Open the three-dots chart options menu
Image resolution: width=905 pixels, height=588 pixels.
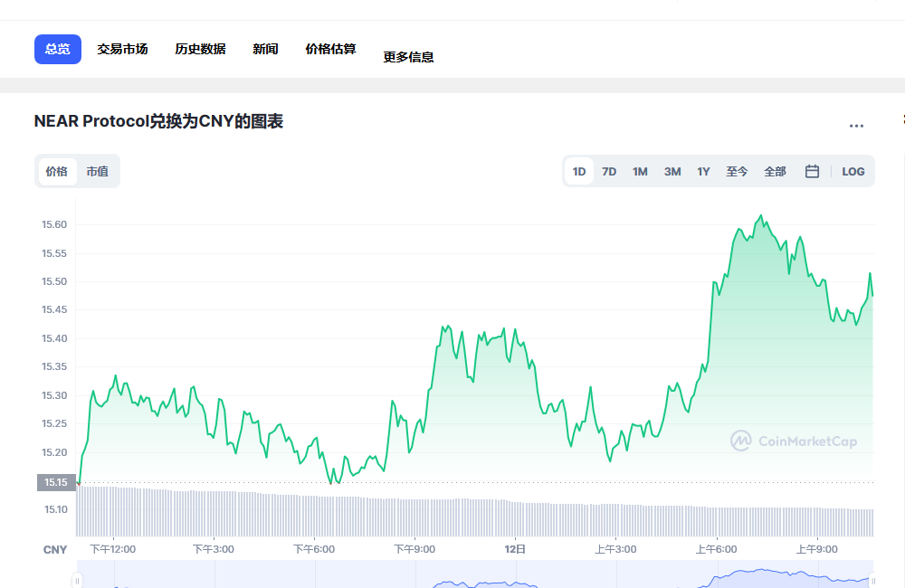click(x=856, y=126)
